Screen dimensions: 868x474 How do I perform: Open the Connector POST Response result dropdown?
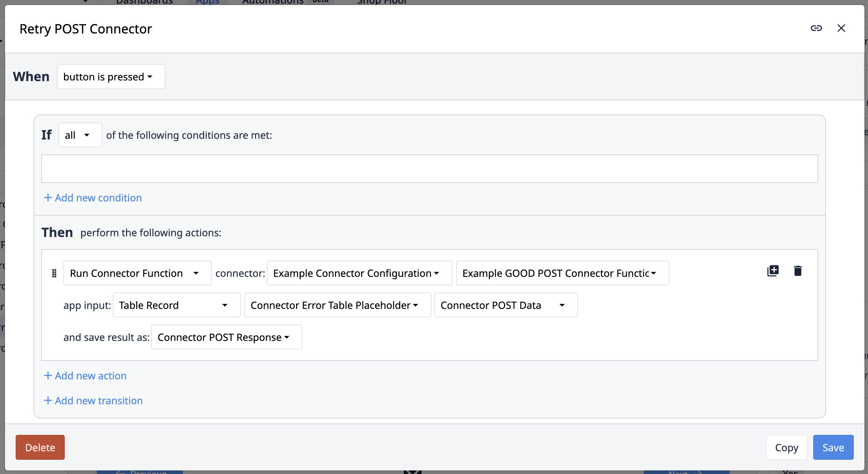pyautogui.click(x=227, y=337)
